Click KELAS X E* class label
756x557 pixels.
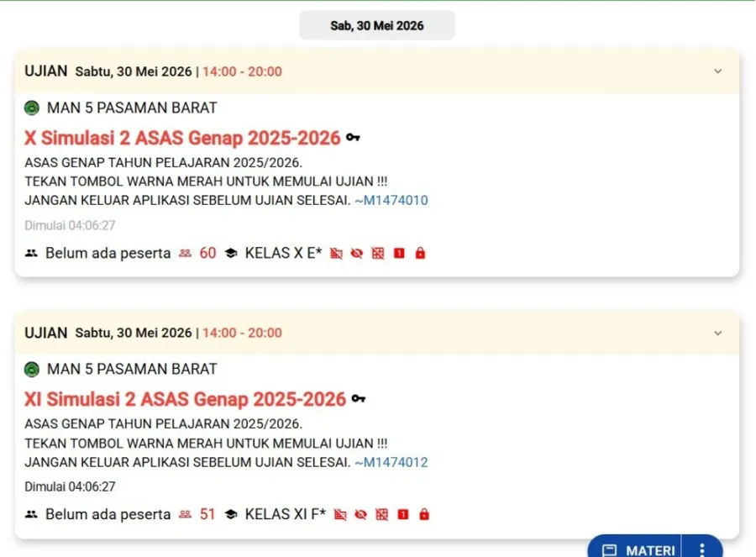[x=284, y=253]
